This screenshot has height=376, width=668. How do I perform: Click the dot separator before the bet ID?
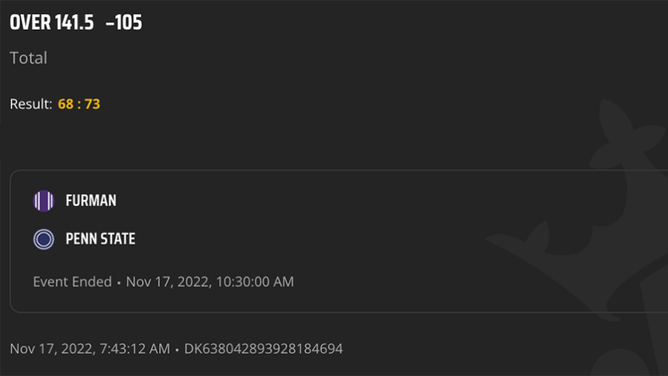[x=177, y=350]
